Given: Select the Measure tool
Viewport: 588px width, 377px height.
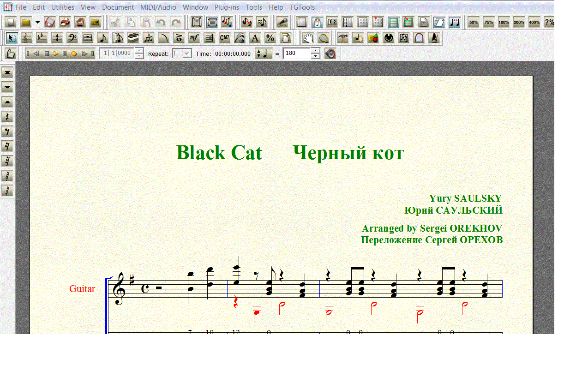Looking at the screenshot, I should click(88, 38).
